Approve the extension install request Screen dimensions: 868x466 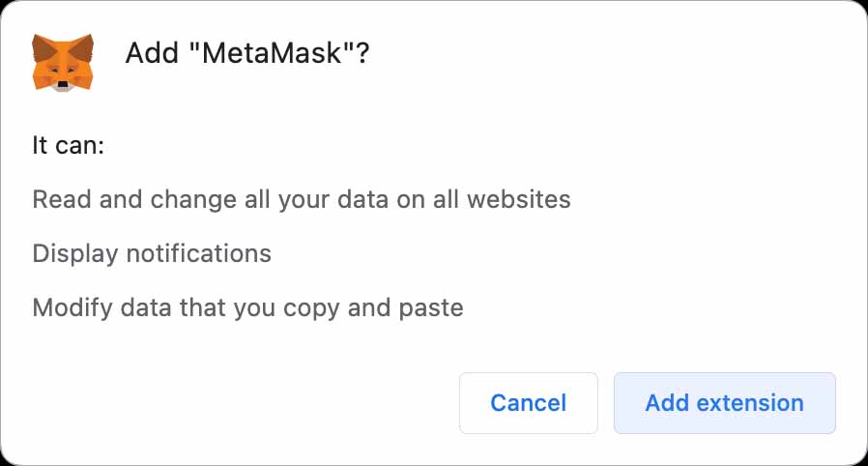point(724,403)
